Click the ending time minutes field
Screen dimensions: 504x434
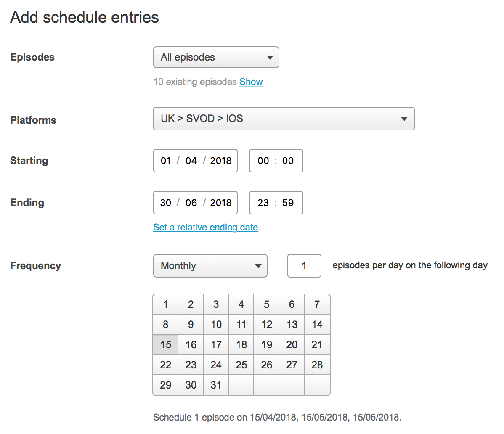point(288,203)
